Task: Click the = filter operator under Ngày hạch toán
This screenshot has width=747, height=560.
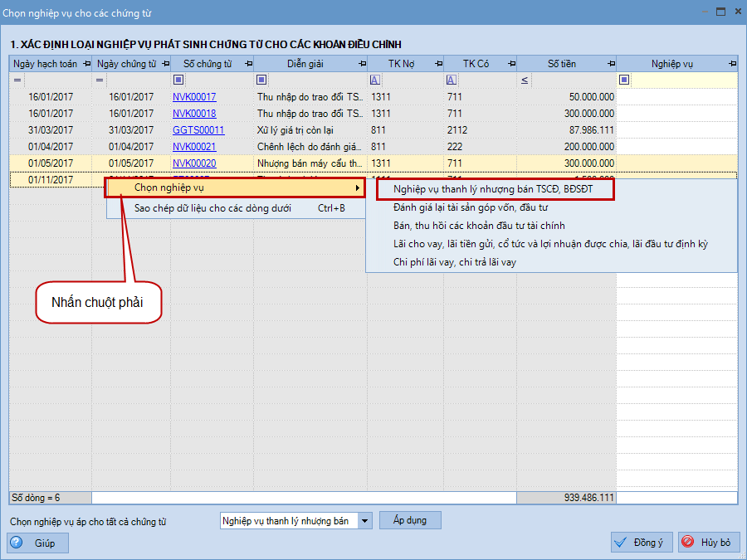Action: pos(17,80)
